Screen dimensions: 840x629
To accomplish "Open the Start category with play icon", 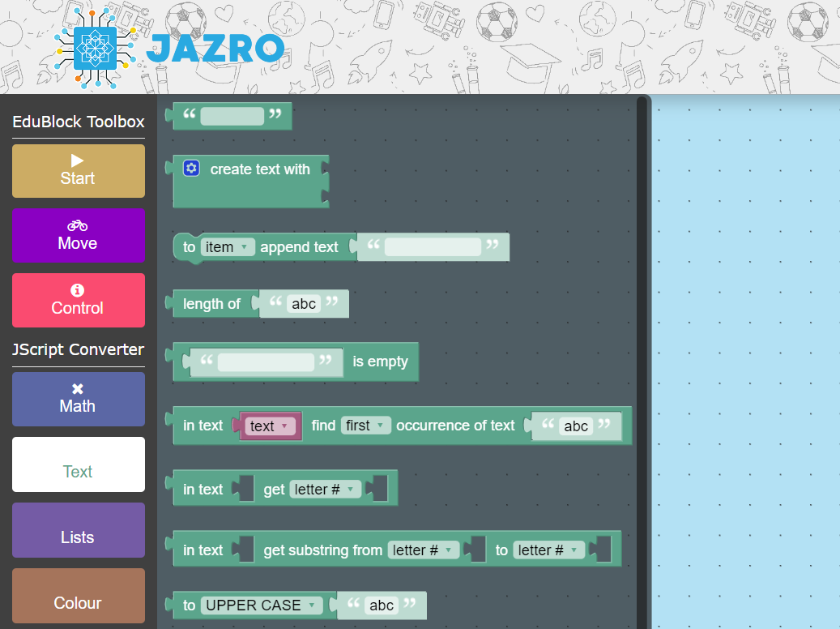I will (x=79, y=170).
